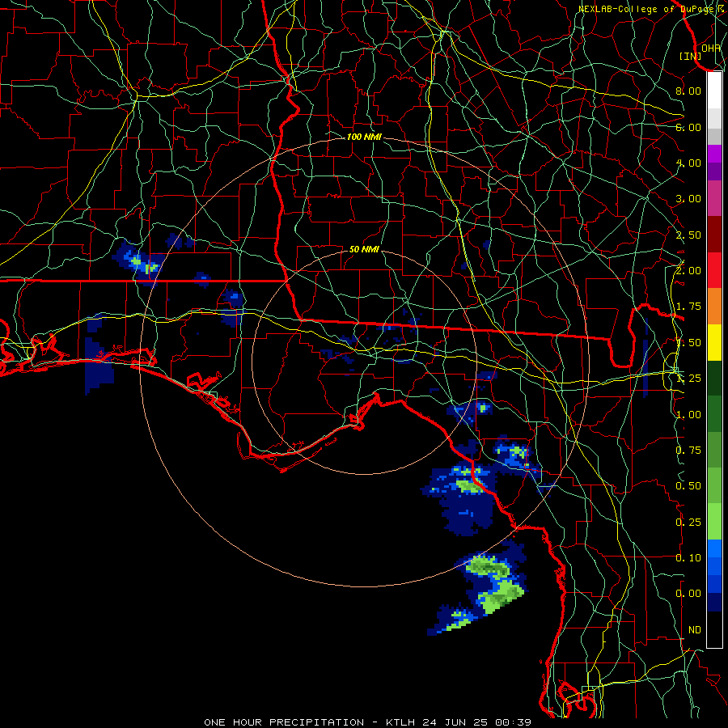
Task: Click the orange legend swatch at 1.75
Action: click(x=714, y=306)
